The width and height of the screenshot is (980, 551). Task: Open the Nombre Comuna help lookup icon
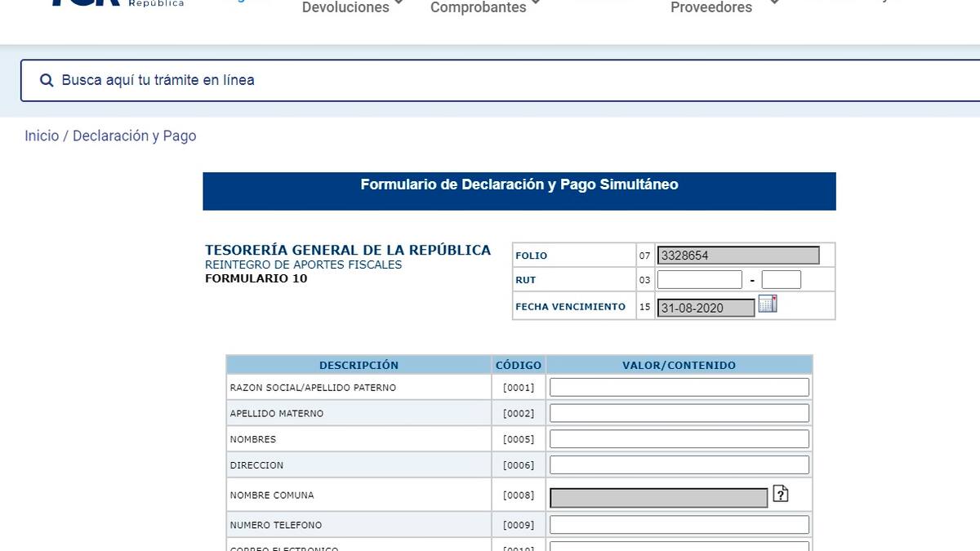[x=781, y=494]
